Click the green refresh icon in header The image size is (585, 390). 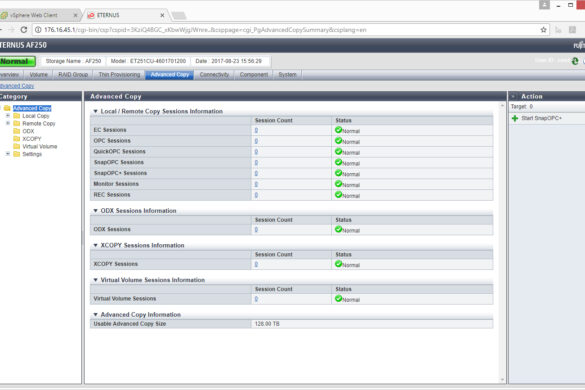tap(575, 61)
